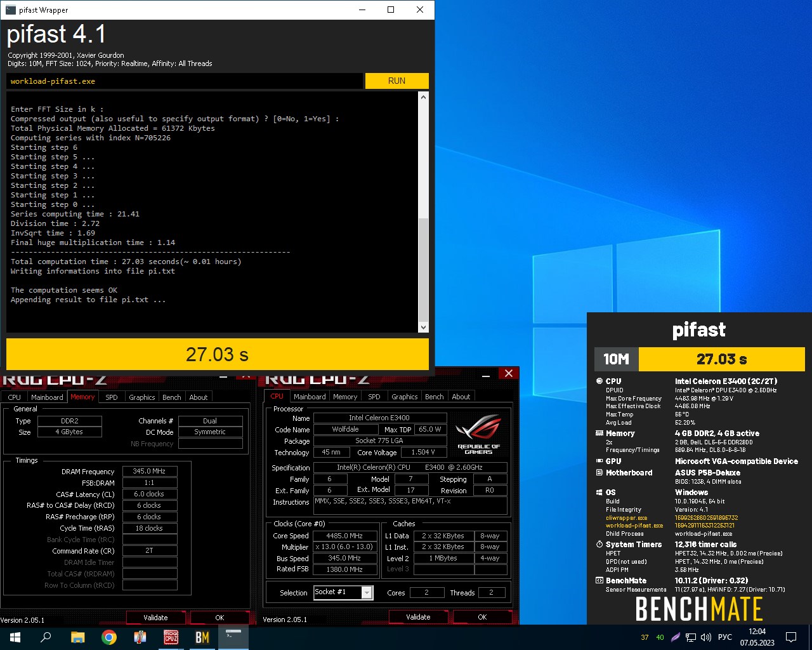
Task: Open Graphics tab in right CPU-Z processor window
Action: tap(405, 397)
